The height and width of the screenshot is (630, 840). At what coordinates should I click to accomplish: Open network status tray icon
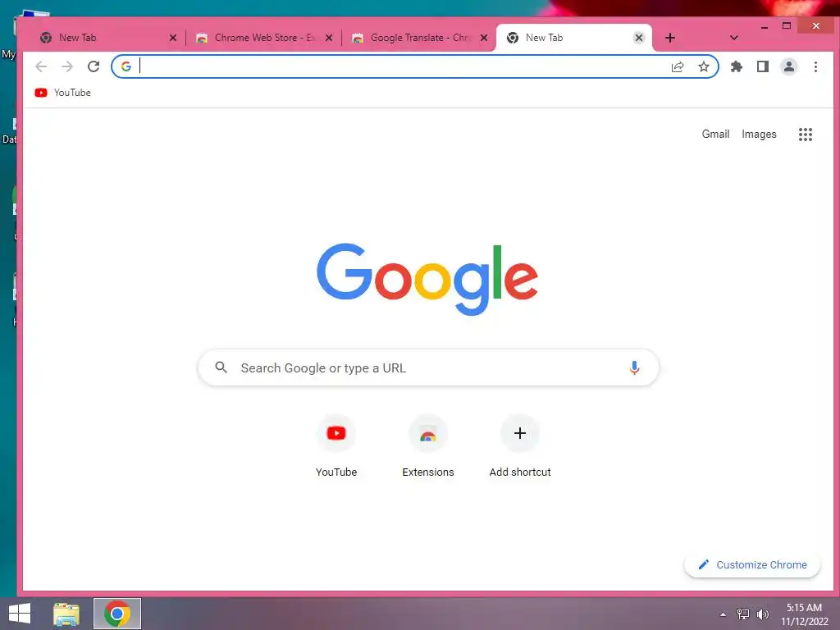click(743, 614)
